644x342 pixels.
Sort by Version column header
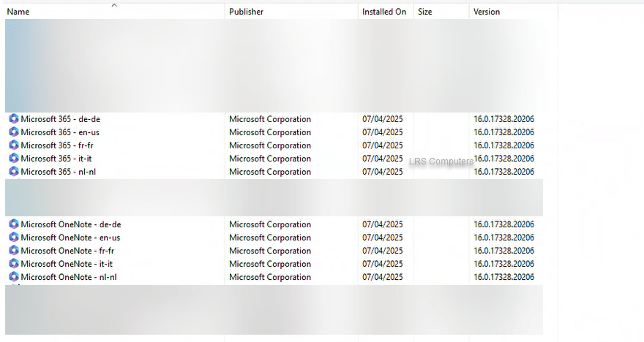tap(487, 12)
